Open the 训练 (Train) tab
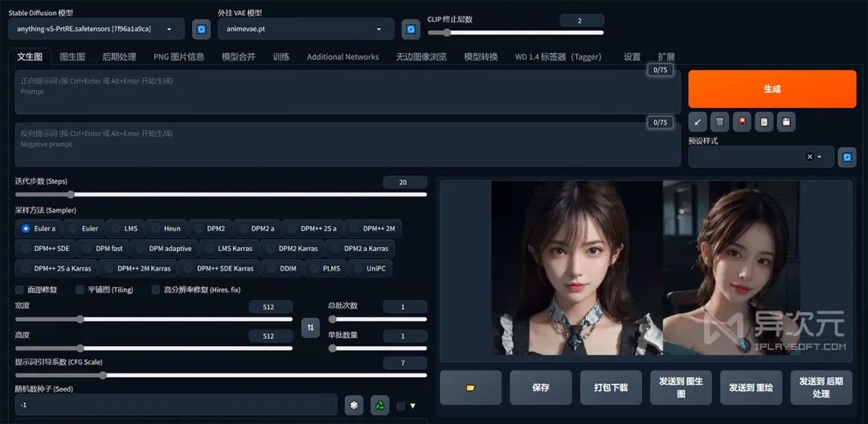This screenshot has width=868, height=424. 281,56
